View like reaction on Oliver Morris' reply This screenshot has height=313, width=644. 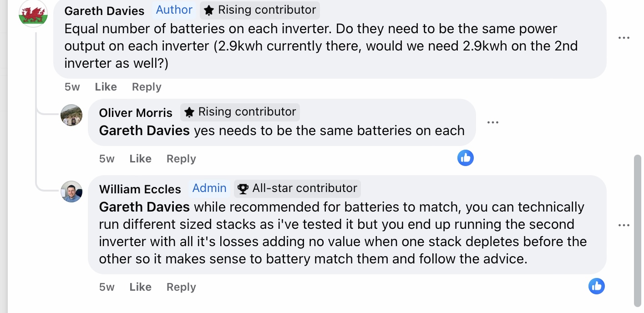coord(465,158)
